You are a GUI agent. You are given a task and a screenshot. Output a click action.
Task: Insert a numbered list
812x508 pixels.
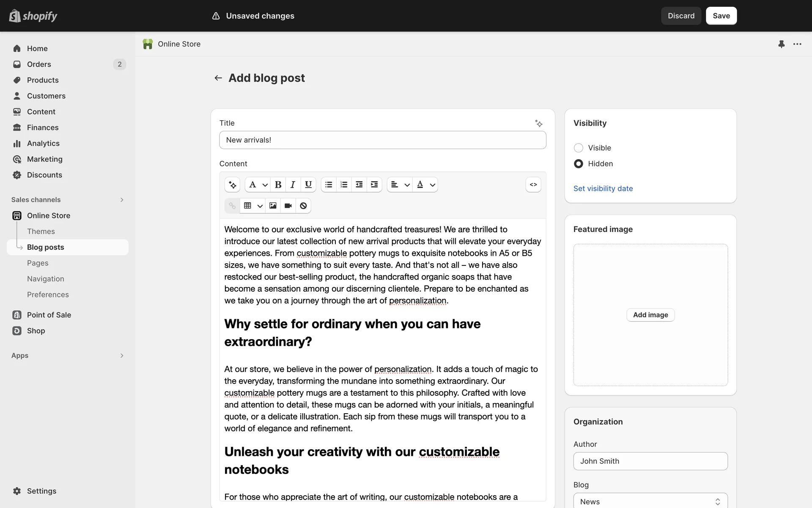[x=344, y=185]
